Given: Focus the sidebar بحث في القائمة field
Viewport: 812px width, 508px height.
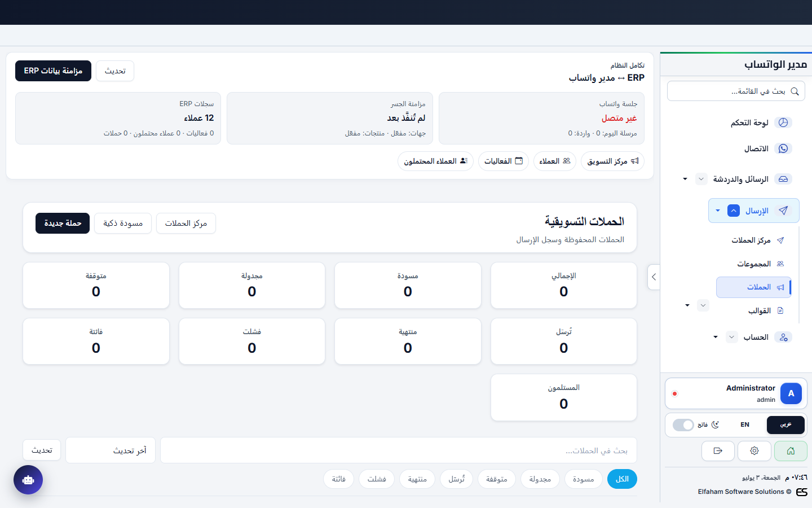Looking at the screenshot, I should tap(736, 91).
